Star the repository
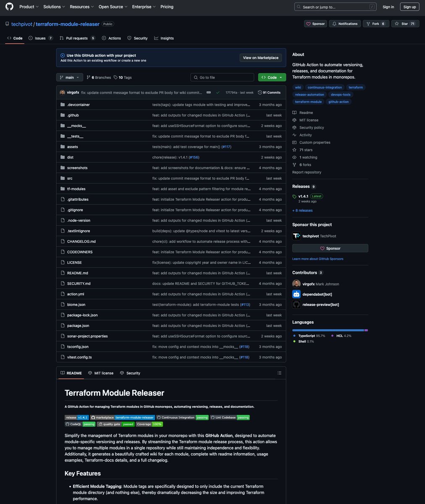This screenshot has width=425, height=504. coord(405,24)
